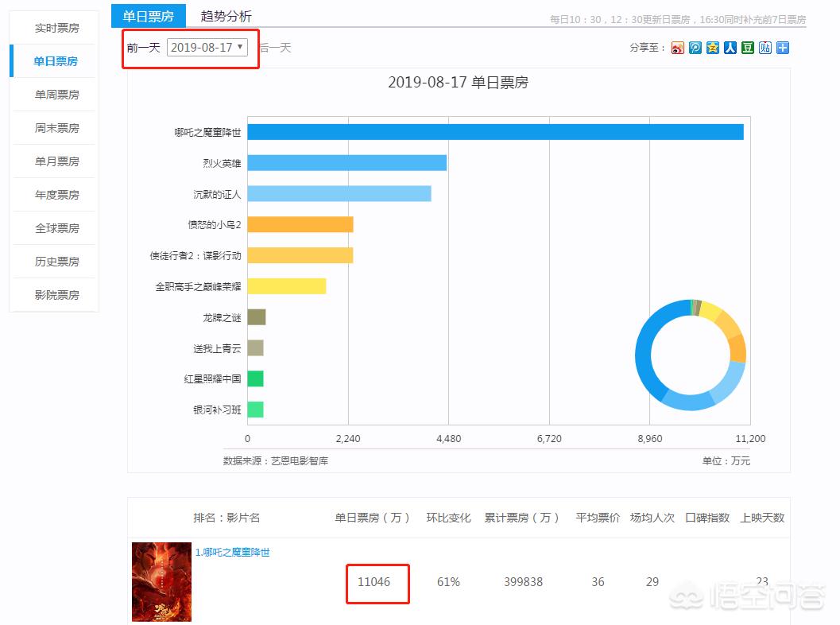840x625 pixels.
Task: Click 平均票价 column header
Action: point(598,518)
